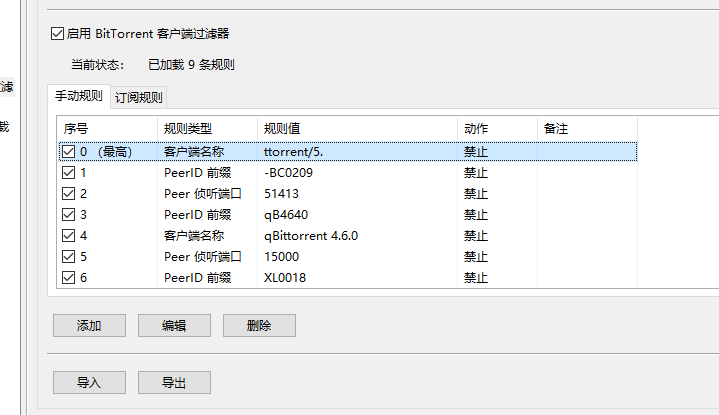Sort by the 序号 column header
The image size is (719, 415).
[x=106, y=129]
